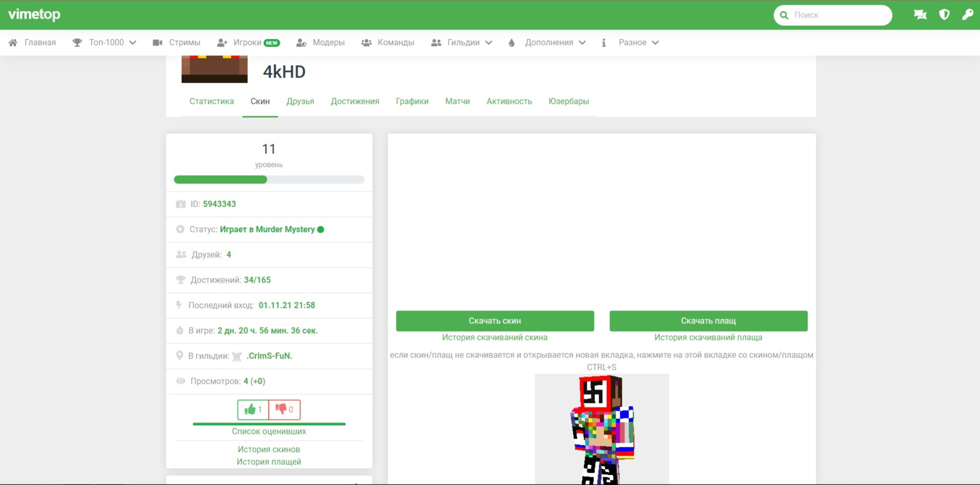This screenshot has height=485, width=980.
Task: Click the home icon beside Главная
Action: click(13, 43)
